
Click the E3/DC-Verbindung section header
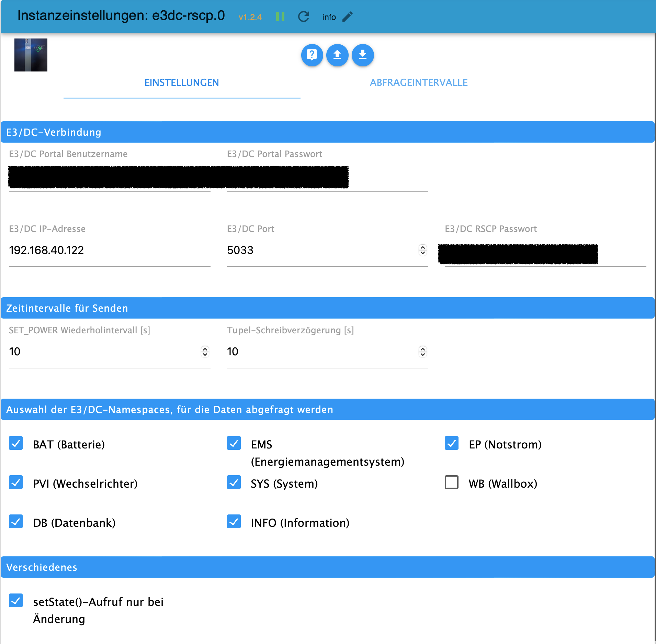click(x=328, y=132)
